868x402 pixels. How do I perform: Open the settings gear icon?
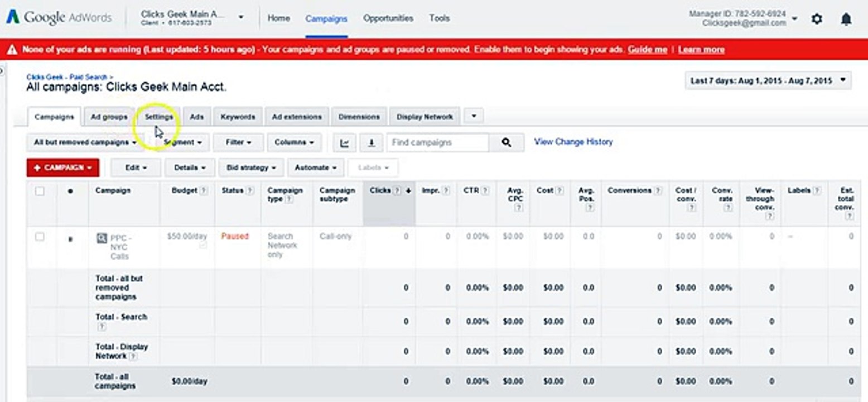tap(817, 18)
